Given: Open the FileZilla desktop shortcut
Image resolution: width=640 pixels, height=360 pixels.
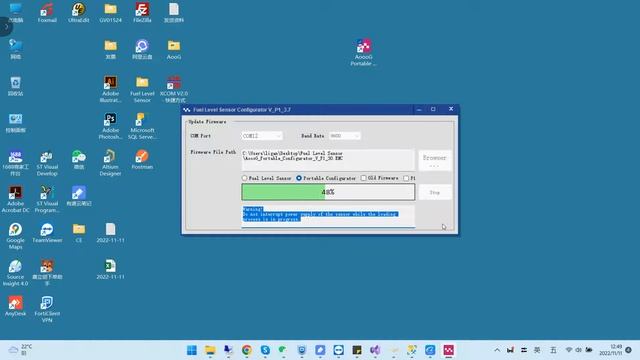Looking at the screenshot, I should pyautogui.click(x=142, y=12).
